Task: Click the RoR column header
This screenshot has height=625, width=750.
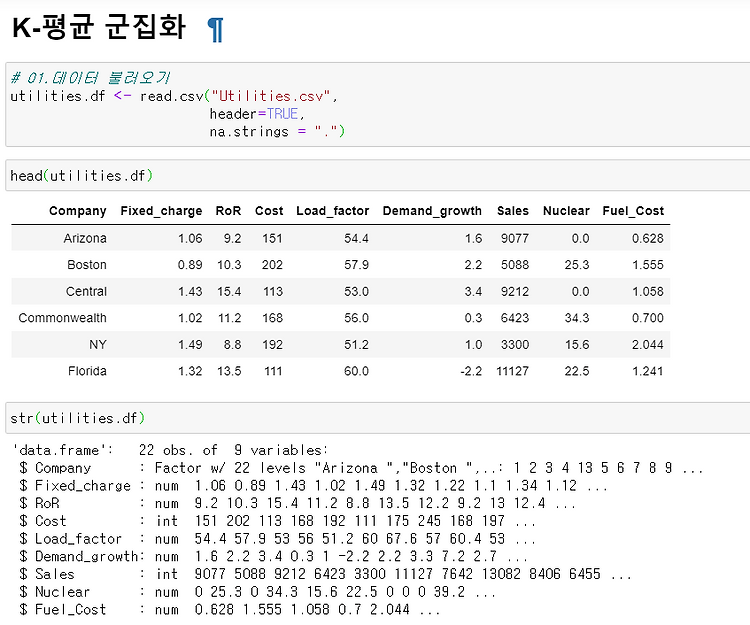Action: [228, 211]
